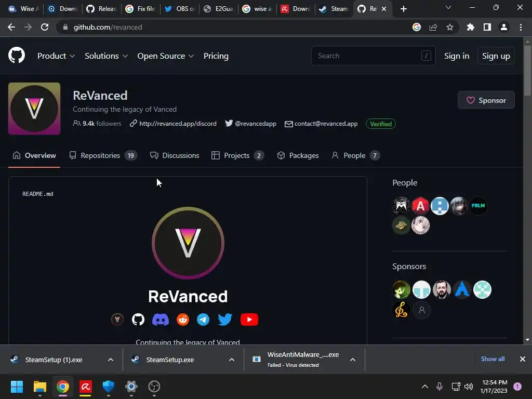Image resolution: width=532 pixels, height=399 pixels.
Task: Click the GitHub icon in README social row
Action: point(138,320)
